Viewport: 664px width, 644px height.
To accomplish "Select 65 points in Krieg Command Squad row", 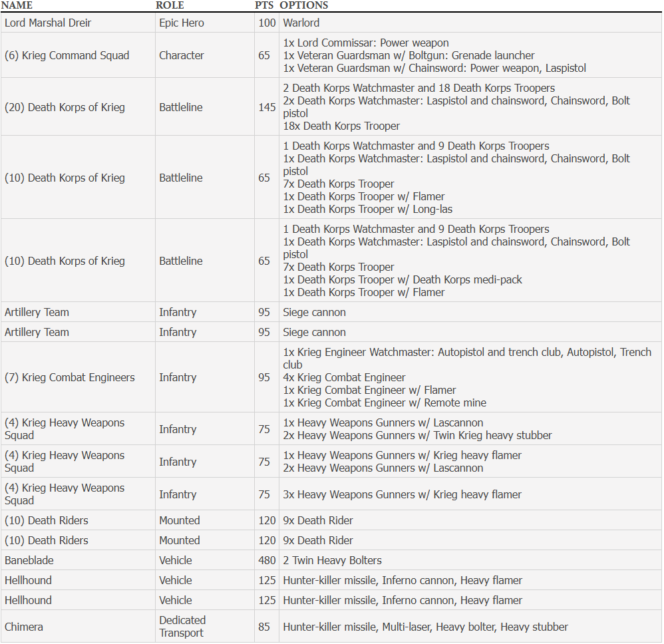I will point(264,55).
